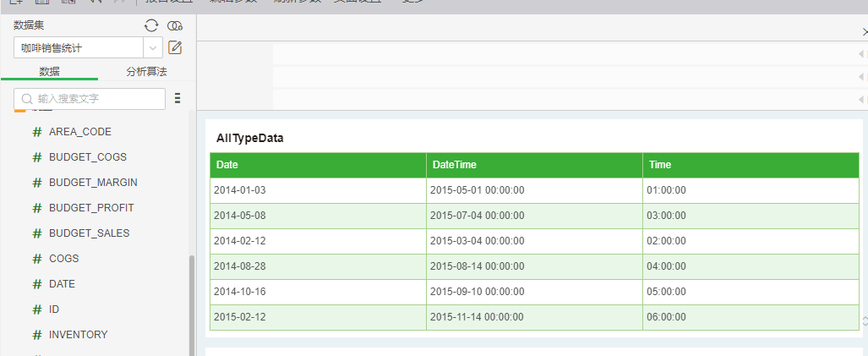Open the list options icon beside the search box
Viewport: 868px width, 356px height.
coord(177,99)
